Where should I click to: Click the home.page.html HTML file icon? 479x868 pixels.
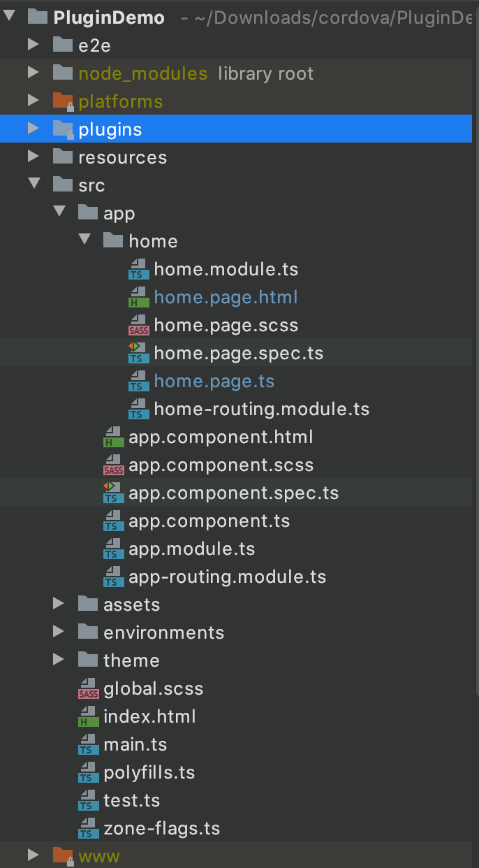pos(137,298)
